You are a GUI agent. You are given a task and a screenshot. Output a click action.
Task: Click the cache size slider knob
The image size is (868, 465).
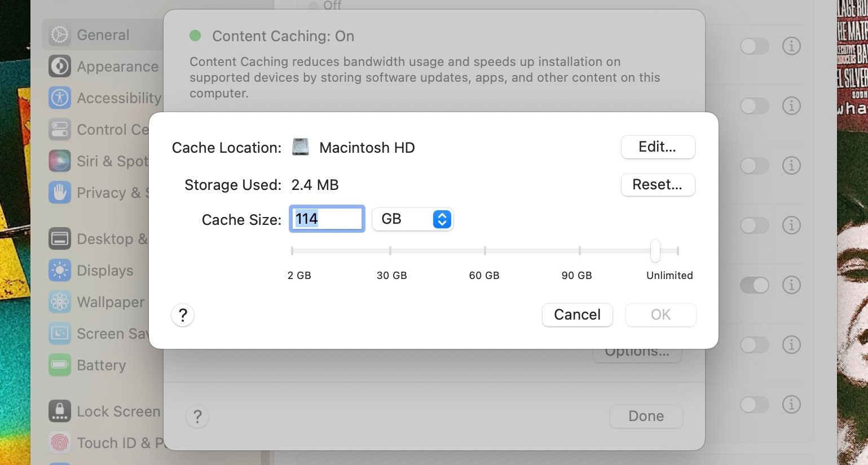pyautogui.click(x=655, y=251)
